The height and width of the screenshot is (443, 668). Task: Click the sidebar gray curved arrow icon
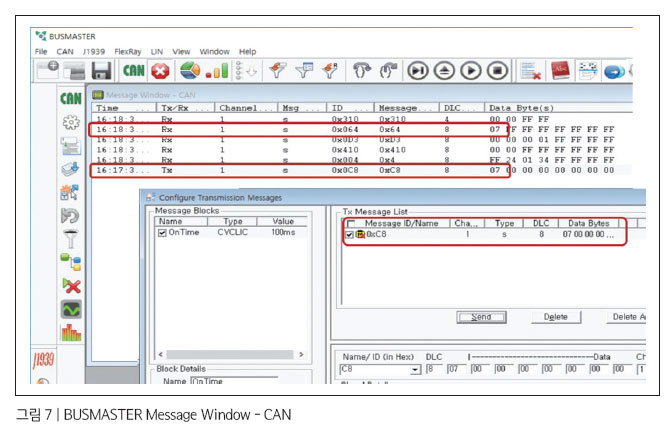(70, 216)
